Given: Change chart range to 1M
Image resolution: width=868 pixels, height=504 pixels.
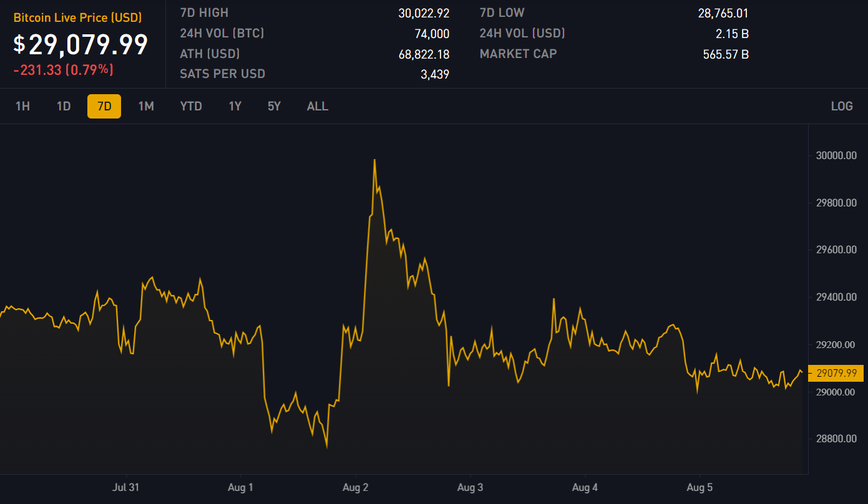Looking at the screenshot, I should (x=146, y=106).
